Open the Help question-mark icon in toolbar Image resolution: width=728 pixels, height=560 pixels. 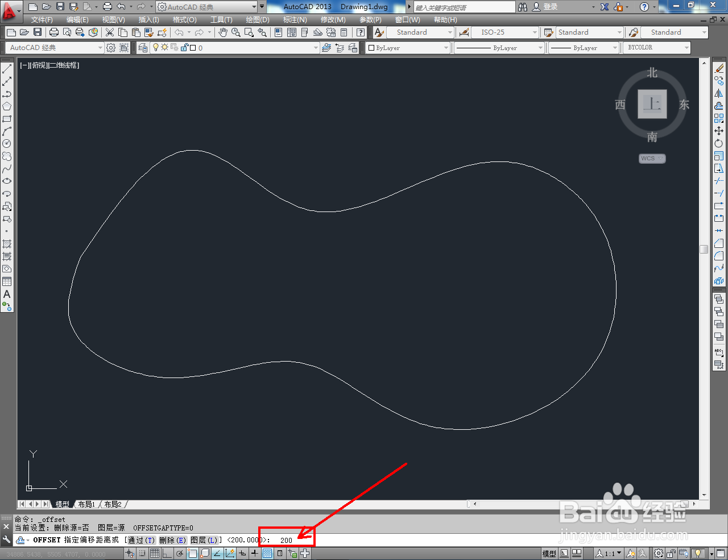coord(361,32)
